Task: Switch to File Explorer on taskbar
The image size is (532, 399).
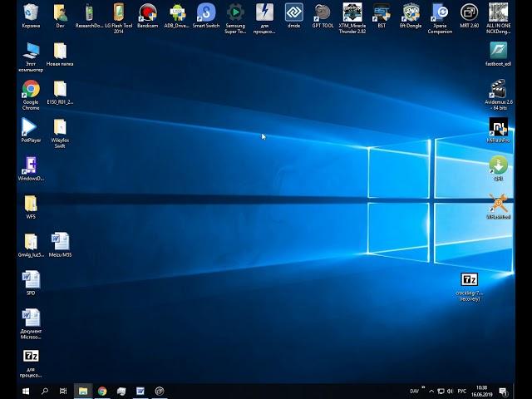Action: pos(83,392)
